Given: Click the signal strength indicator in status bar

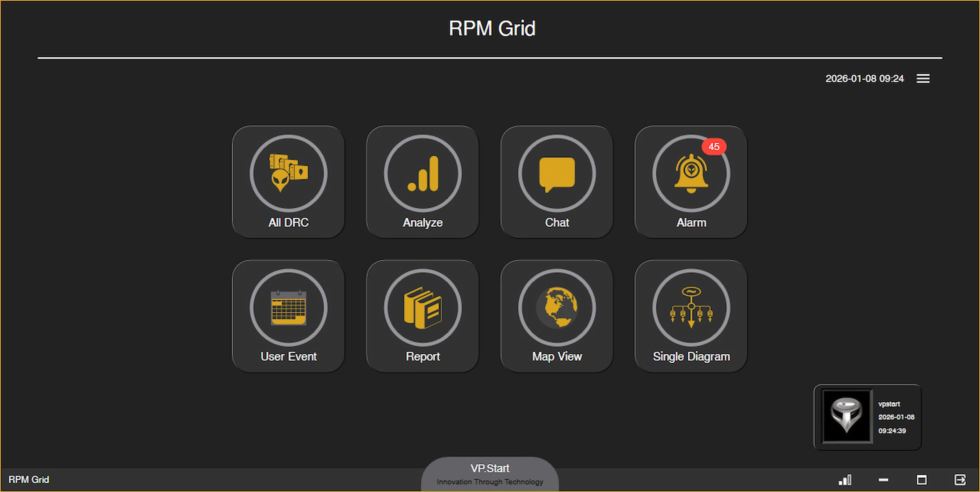Looking at the screenshot, I should (845, 479).
